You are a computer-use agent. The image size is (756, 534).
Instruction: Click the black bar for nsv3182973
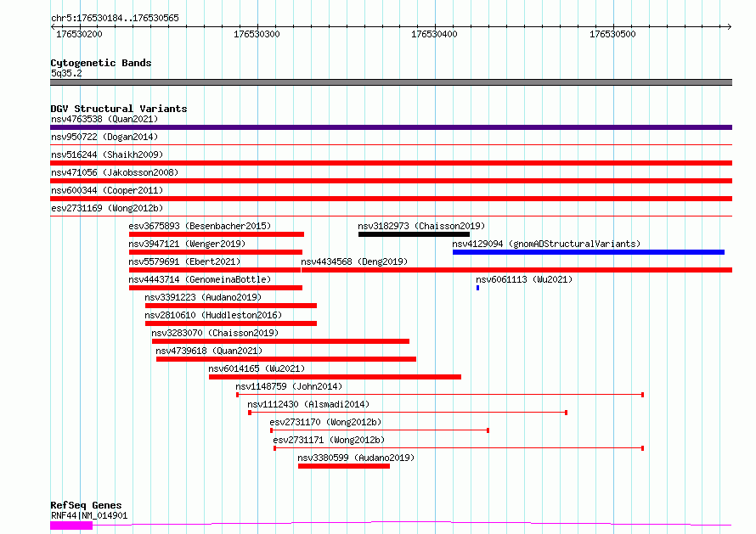point(414,234)
